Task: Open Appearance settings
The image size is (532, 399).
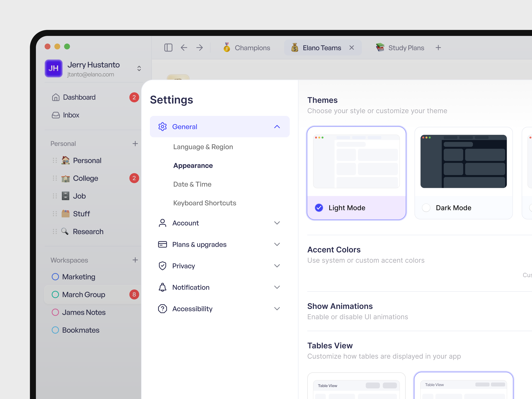Action: coord(193,165)
